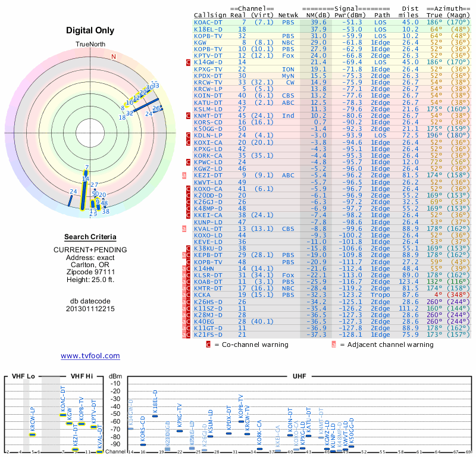476x457 pixels.
Task: Click the co-channel icon next to KOXI-CA
Action: 189,142
